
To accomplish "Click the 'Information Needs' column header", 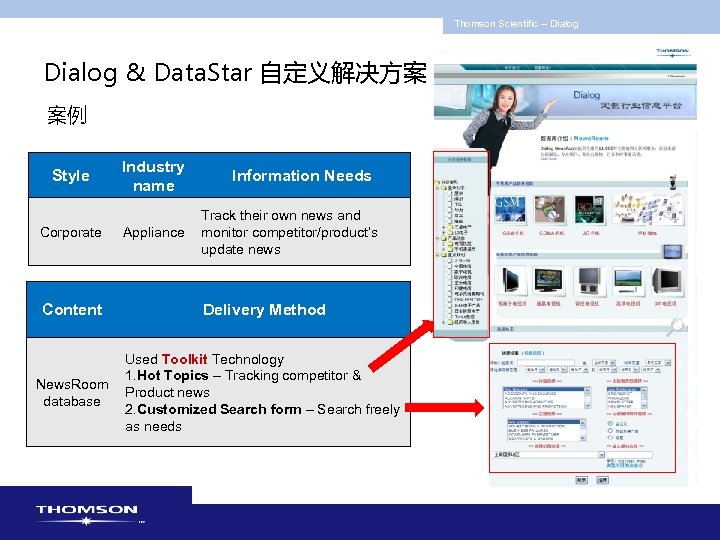I will (301, 176).
